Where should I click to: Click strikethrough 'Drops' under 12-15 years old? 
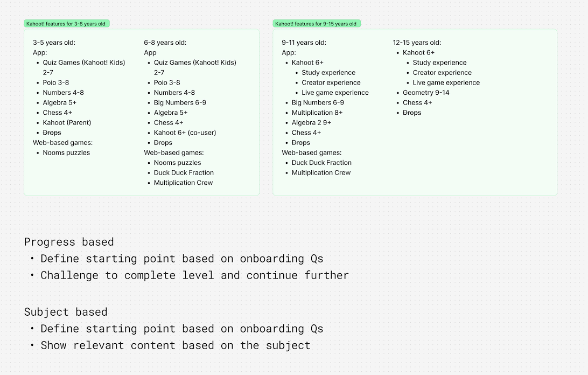(x=412, y=113)
